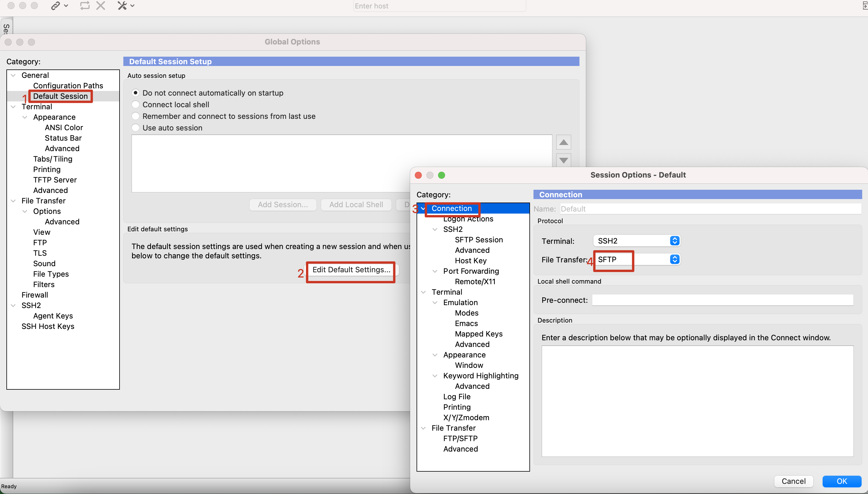868x494 pixels.
Task: Click the disconnect X icon
Action: tap(101, 6)
